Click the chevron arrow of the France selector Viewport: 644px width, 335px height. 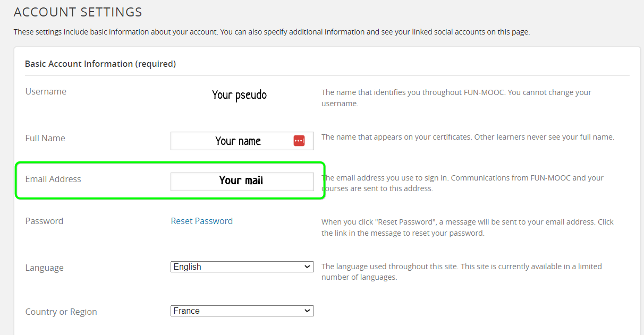pos(307,311)
